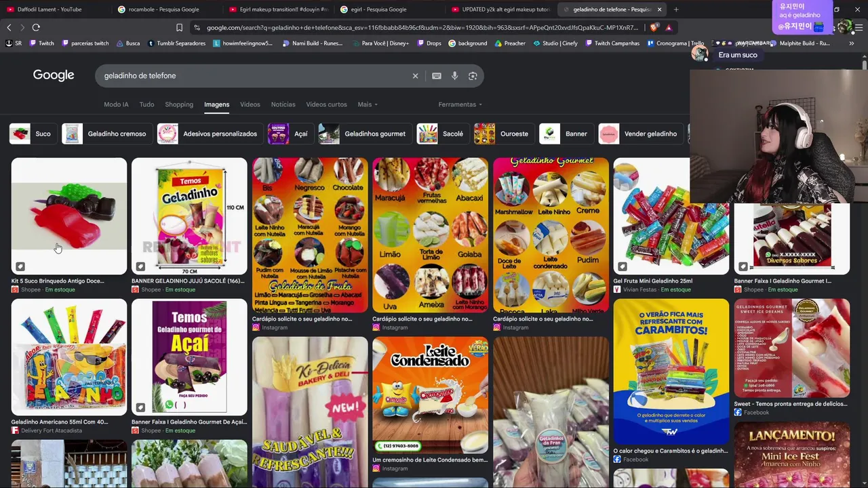
Task: Open the on-screen keyboard input tool
Action: point(437,76)
